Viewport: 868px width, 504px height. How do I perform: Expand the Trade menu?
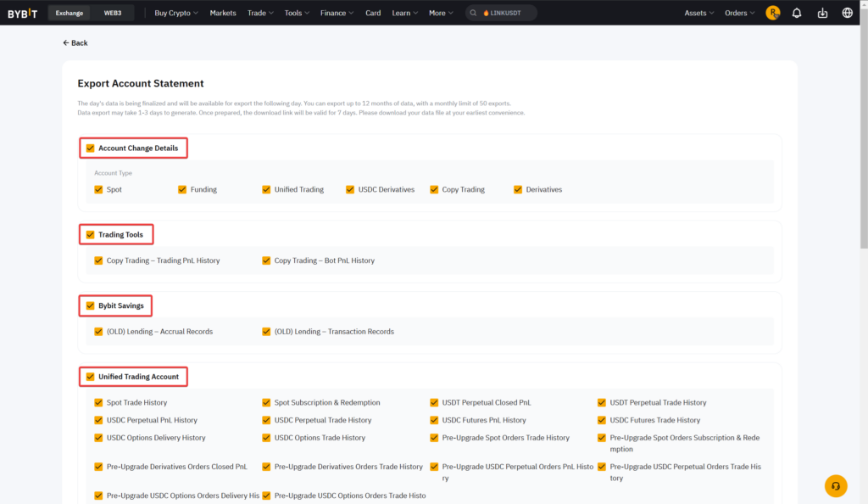[x=260, y=13]
